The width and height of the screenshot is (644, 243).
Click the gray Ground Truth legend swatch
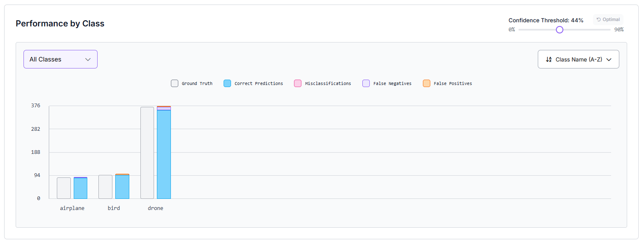[x=175, y=83]
